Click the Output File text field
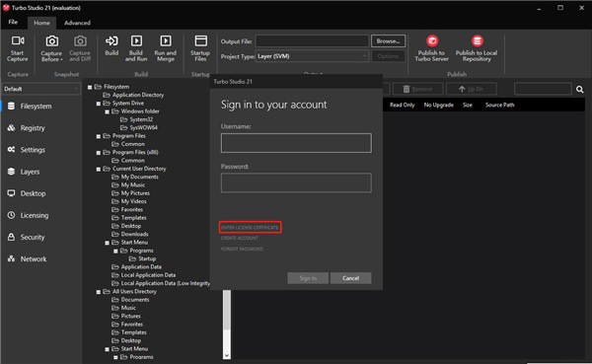The width and height of the screenshot is (592, 364). 312,41
